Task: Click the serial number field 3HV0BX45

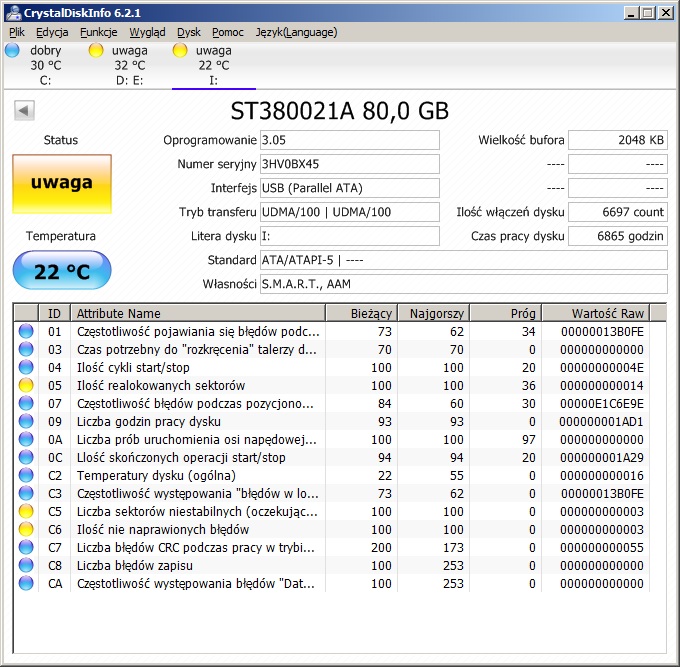Action: pyautogui.click(x=350, y=164)
